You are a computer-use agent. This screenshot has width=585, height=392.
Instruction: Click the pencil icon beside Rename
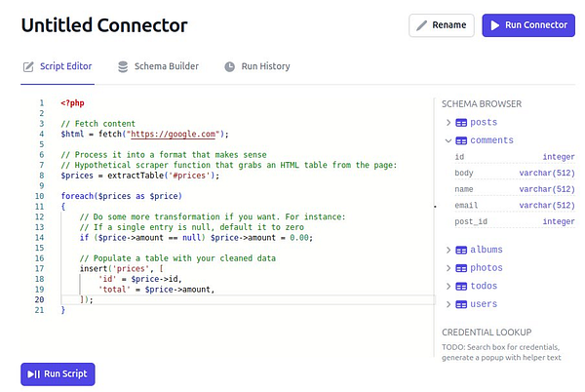pos(422,25)
